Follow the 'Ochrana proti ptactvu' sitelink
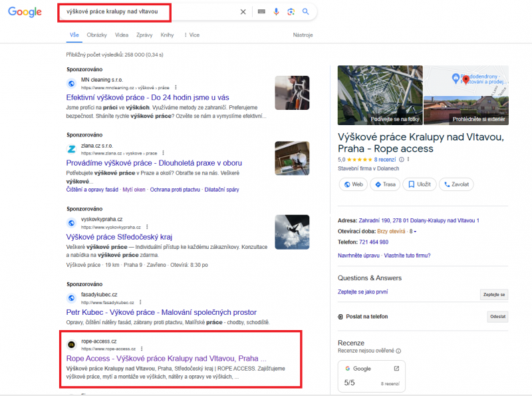The height and width of the screenshot is (396, 532). coord(175,190)
